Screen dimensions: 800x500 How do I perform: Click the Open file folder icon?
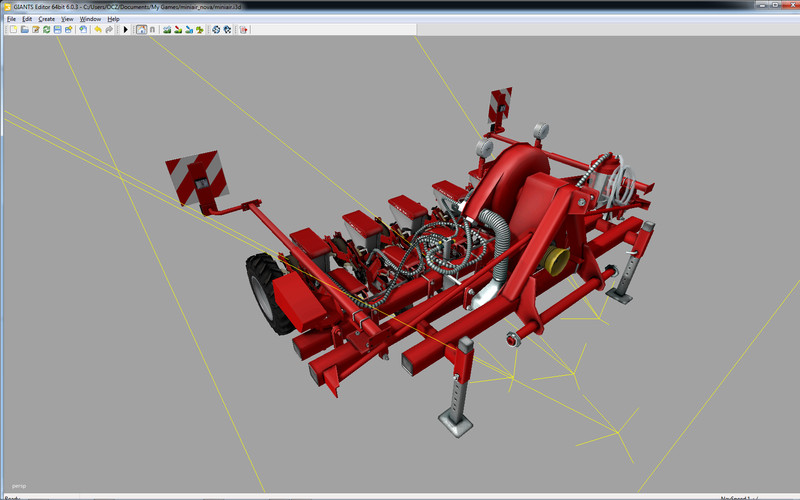[24, 30]
